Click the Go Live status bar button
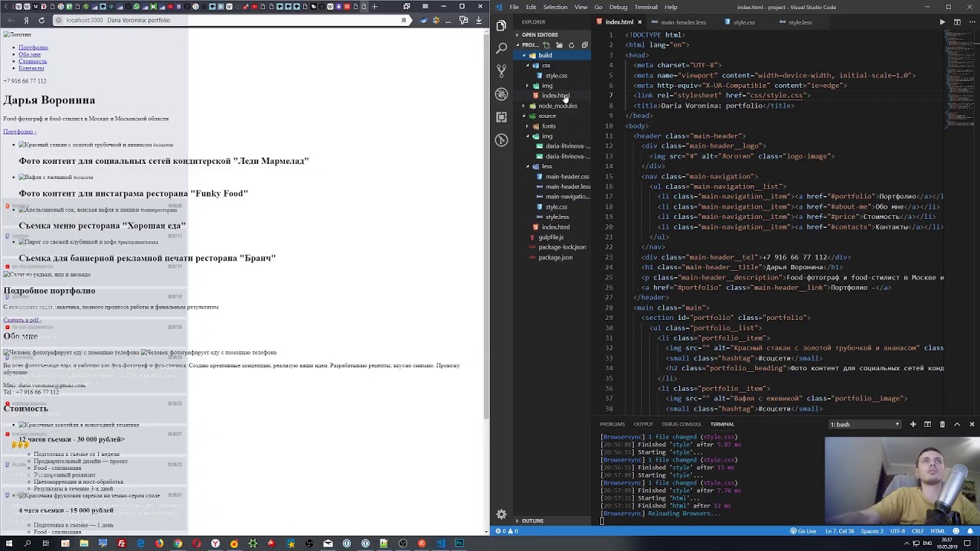Viewport: 980px width, 551px height. [804, 531]
